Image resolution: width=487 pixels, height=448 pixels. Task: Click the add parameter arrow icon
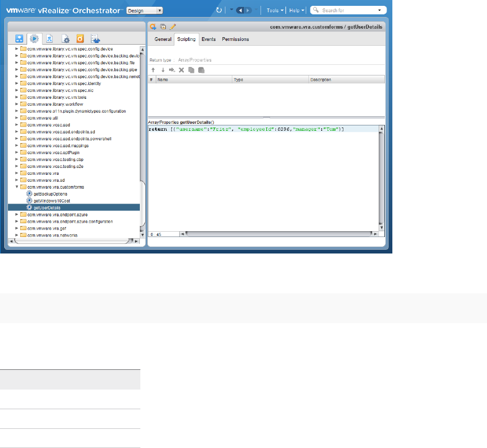(x=172, y=70)
